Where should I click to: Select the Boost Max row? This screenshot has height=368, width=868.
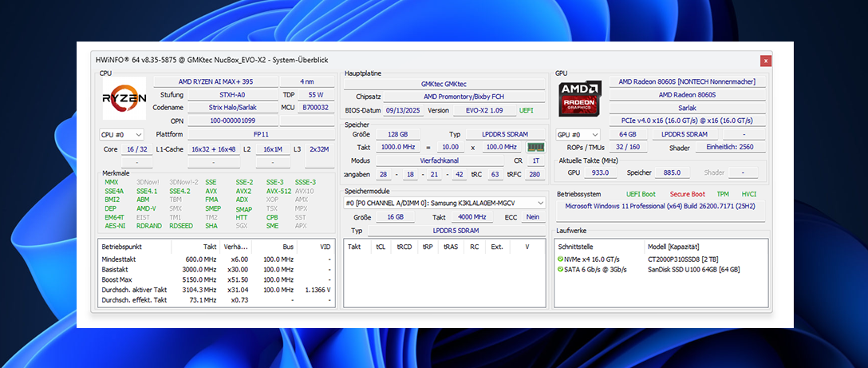[x=216, y=280]
